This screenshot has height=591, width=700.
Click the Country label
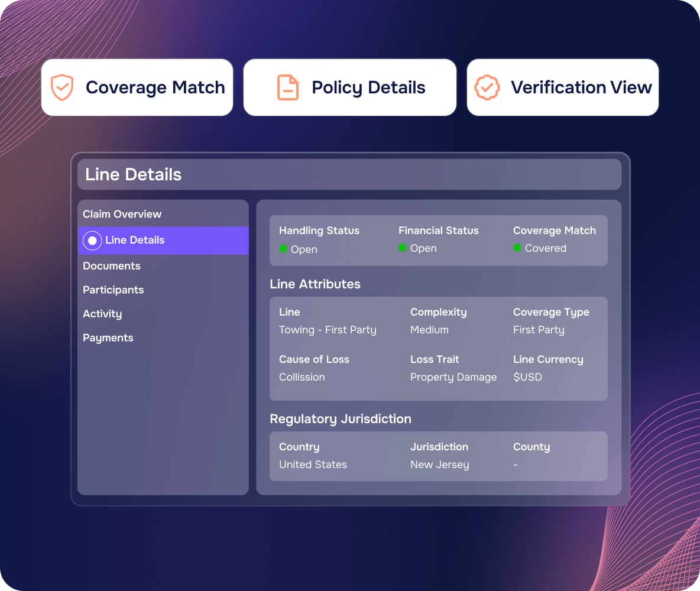pyautogui.click(x=299, y=447)
